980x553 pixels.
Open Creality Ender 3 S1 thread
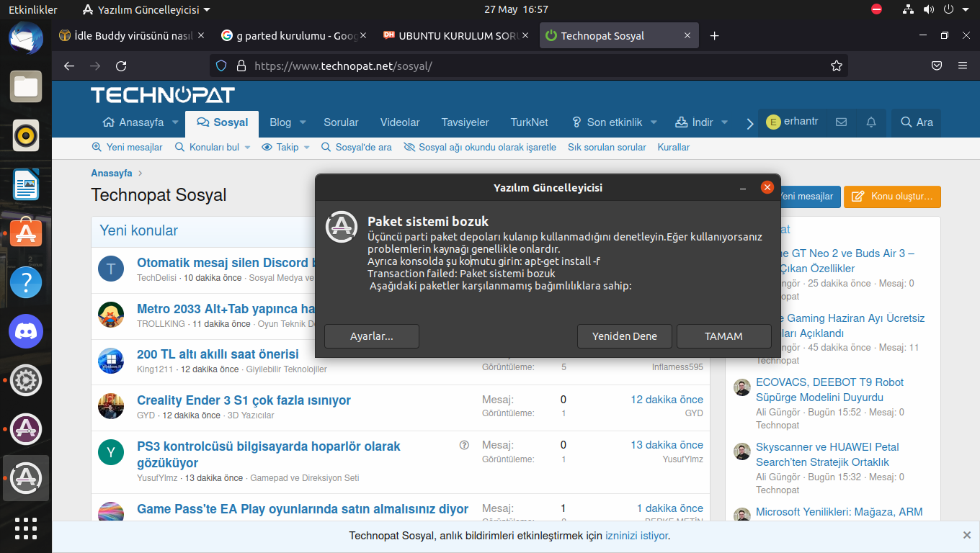244,400
